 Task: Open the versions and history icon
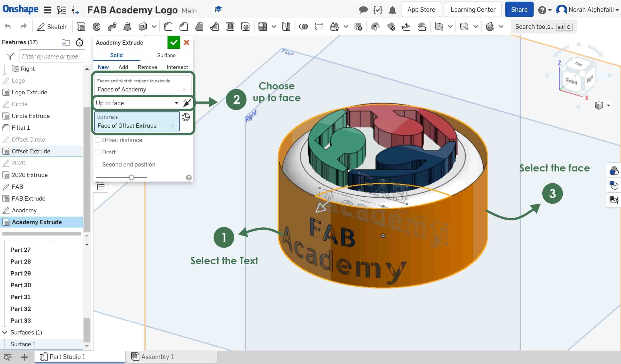[61, 10]
